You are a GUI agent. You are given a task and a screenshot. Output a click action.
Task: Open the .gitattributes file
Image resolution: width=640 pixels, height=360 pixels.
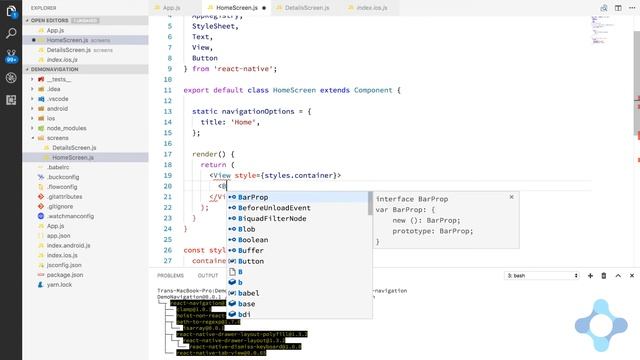pyautogui.click(x=85, y=197)
